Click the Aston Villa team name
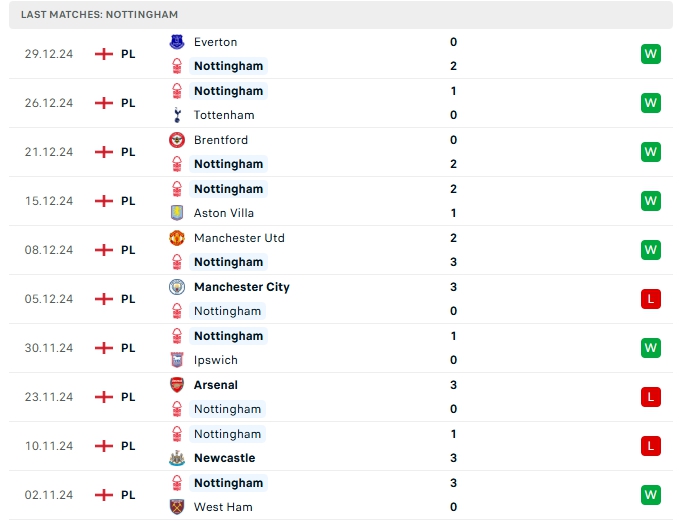Image resolution: width=684 pixels, height=521 pixels. click(x=224, y=213)
